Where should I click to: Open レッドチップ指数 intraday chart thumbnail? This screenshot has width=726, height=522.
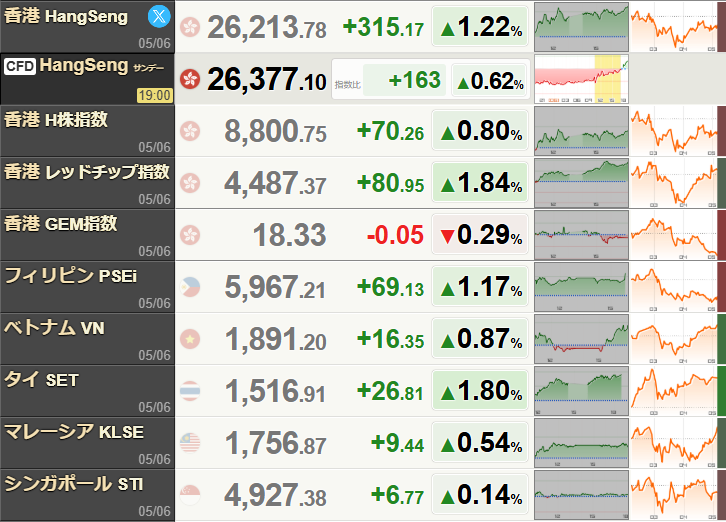click(582, 183)
